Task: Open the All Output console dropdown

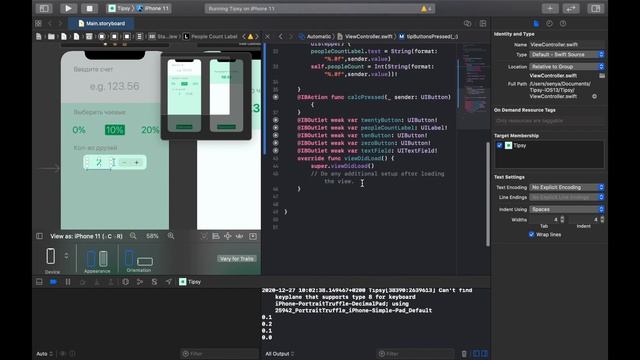Action: (280, 354)
